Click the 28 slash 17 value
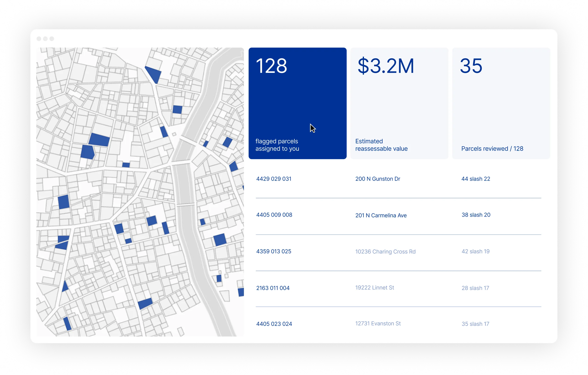Viewport: 588px width, 375px height. click(475, 288)
